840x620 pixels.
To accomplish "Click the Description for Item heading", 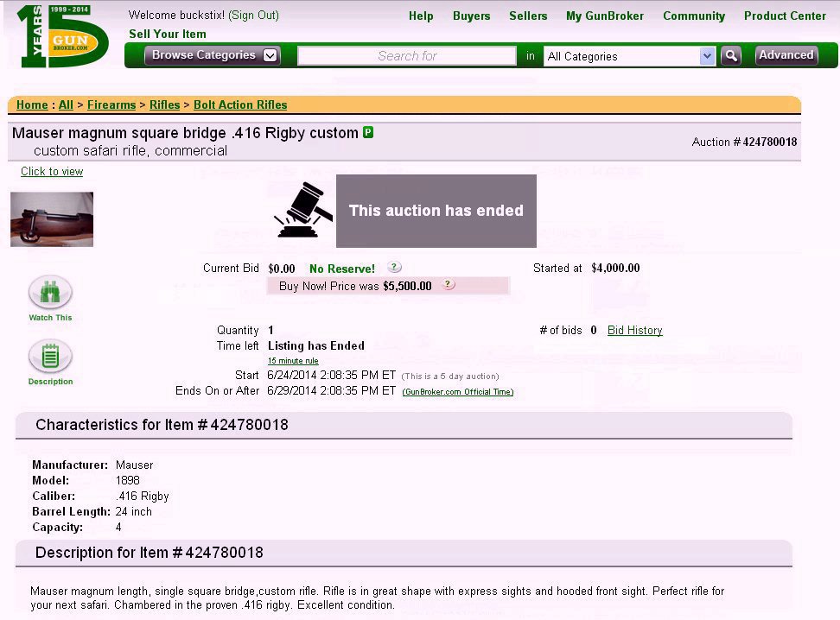I will 149,553.
